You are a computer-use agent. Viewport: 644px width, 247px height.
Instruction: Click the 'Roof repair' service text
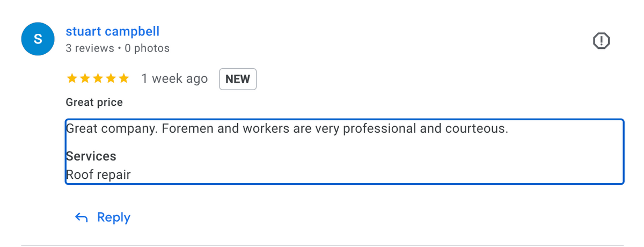[98, 175]
